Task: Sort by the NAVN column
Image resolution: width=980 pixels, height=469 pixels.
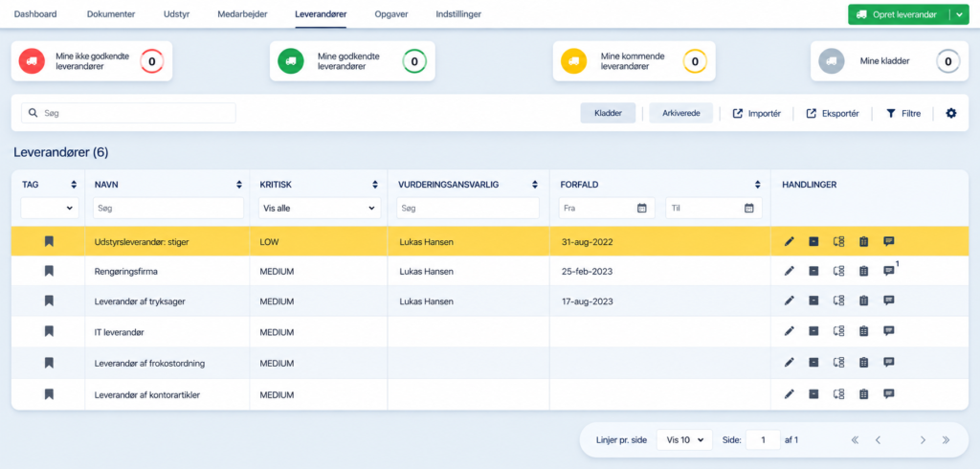Action: 238,185
